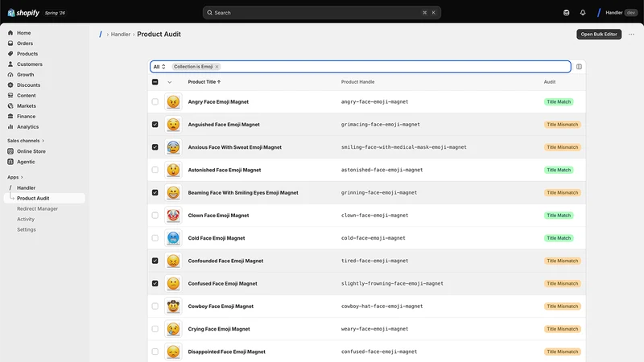Open the Clown Face emoji thumbnail

pyautogui.click(x=173, y=215)
